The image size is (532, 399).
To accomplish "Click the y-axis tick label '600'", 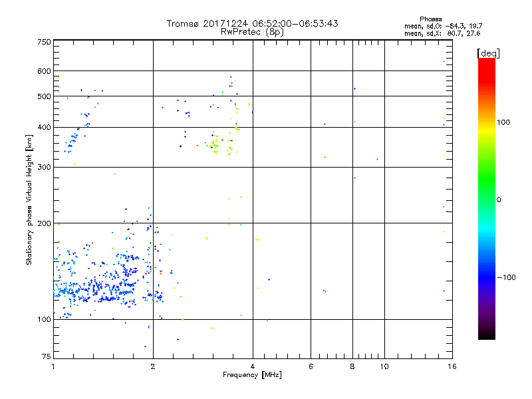I will pyautogui.click(x=44, y=71).
